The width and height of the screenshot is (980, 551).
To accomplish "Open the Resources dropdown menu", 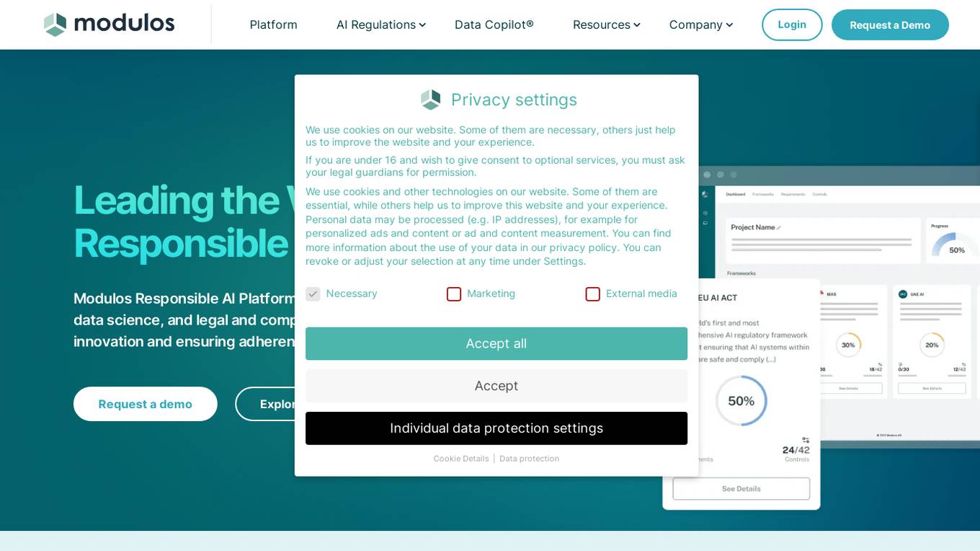I will pyautogui.click(x=606, y=25).
